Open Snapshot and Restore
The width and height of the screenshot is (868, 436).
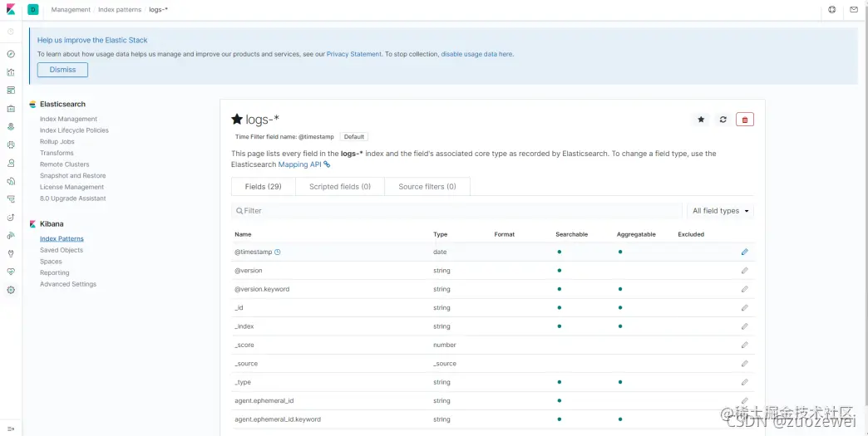point(72,176)
